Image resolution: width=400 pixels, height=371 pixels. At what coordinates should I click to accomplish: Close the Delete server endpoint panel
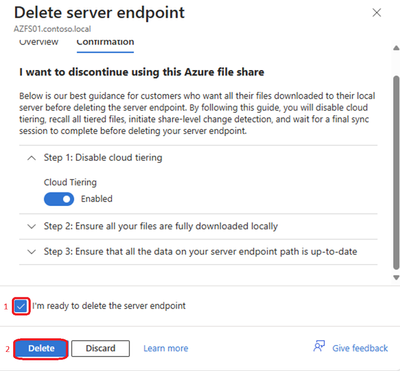click(x=377, y=13)
